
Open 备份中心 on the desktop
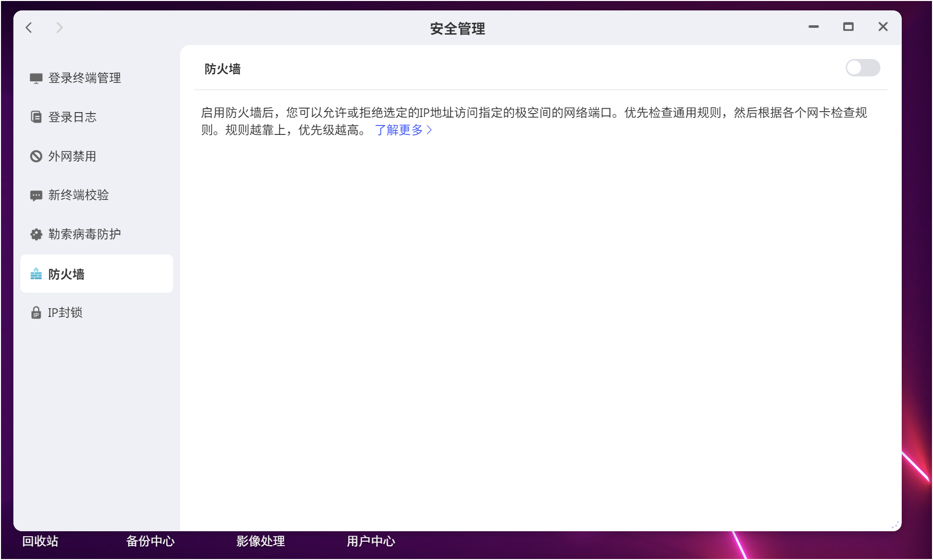[150, 541]
